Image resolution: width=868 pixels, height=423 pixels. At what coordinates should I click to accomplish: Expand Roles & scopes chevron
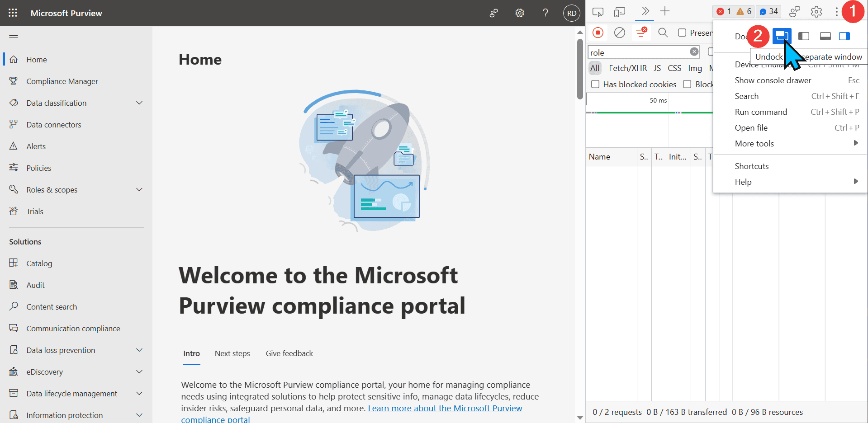point(139,190)
